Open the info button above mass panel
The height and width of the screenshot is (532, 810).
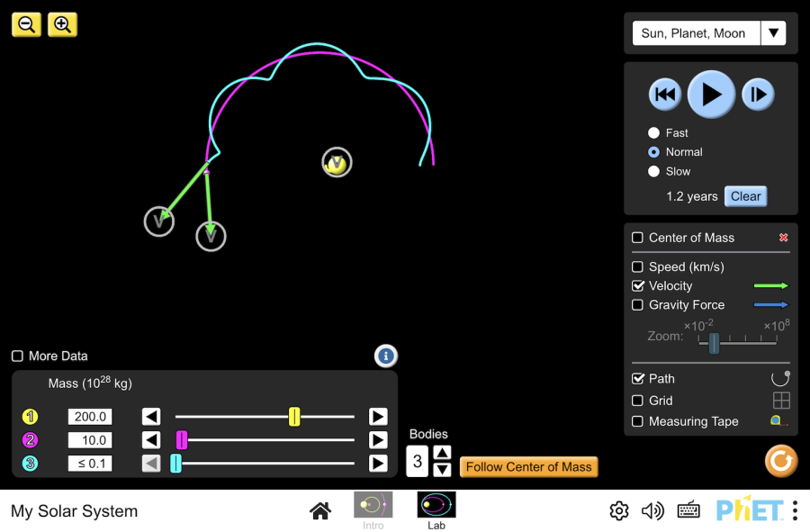click(385, 356)
